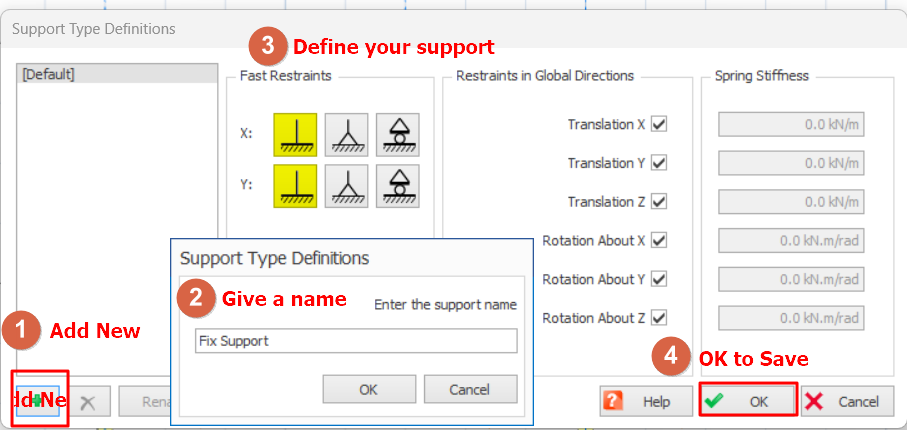This screenshot has width=907, height=430.
Task: Uncheck the Translation X checkbox
Action: click(x=659, y=125)
